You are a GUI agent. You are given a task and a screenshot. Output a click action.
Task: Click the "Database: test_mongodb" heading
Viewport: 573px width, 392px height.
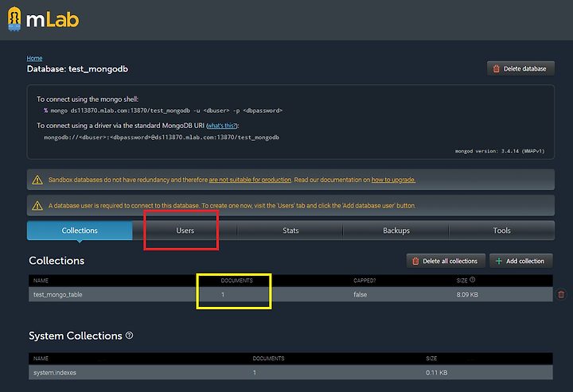(x=77, y=69)
